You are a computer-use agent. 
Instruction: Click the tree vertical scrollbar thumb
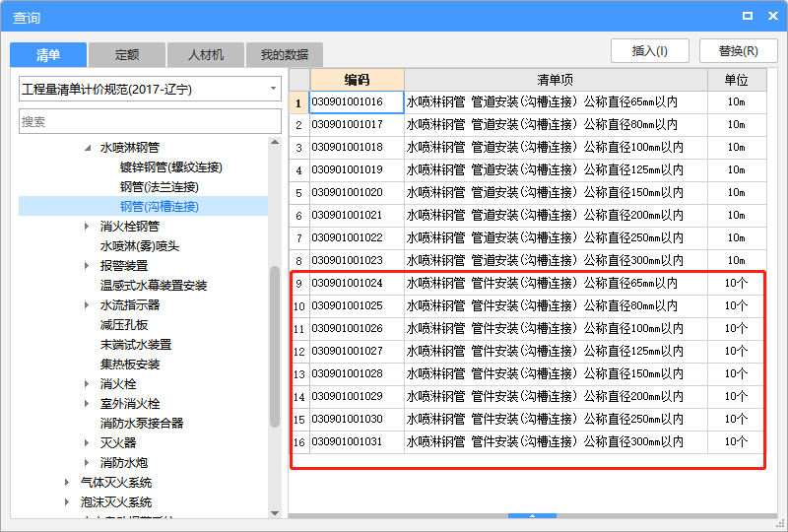click(x=275, y=347)
